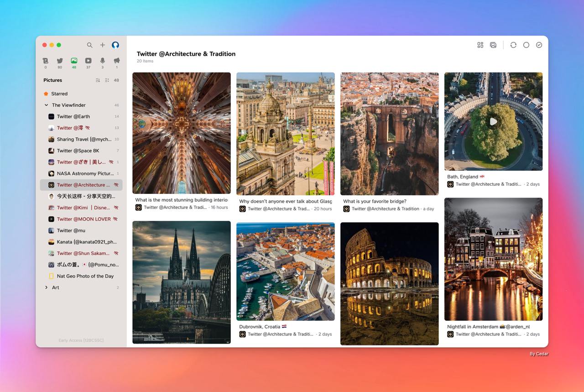The image size is (584, 392).
Task: Click the Twitter @Space 8K feed icon
Action: (52, 151)
